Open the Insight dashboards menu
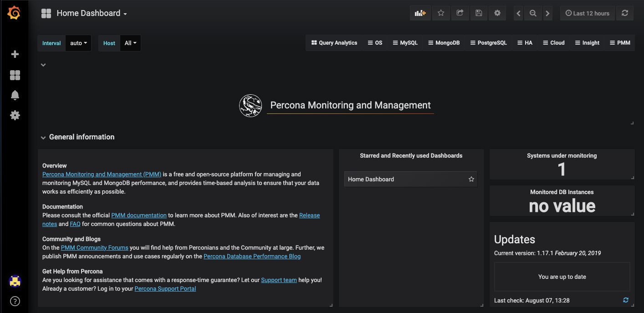The image size is (644, 313). [x=587, y=43]
